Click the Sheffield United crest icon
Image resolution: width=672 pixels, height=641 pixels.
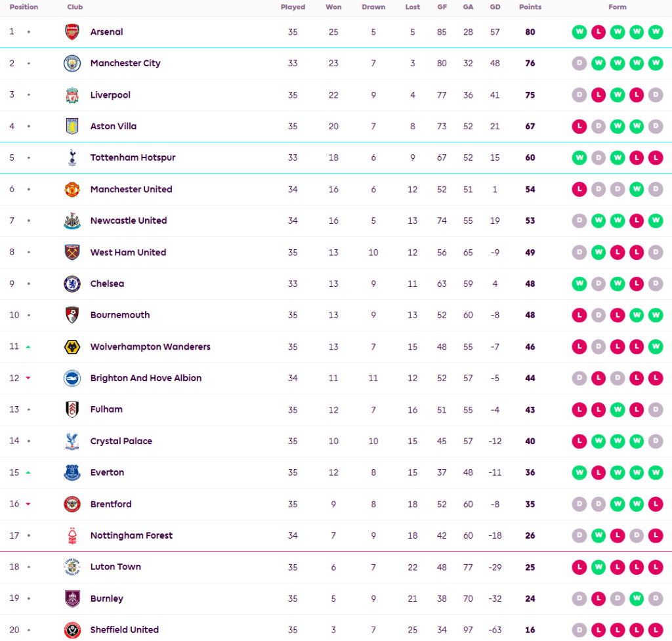[x=72, y=631]
